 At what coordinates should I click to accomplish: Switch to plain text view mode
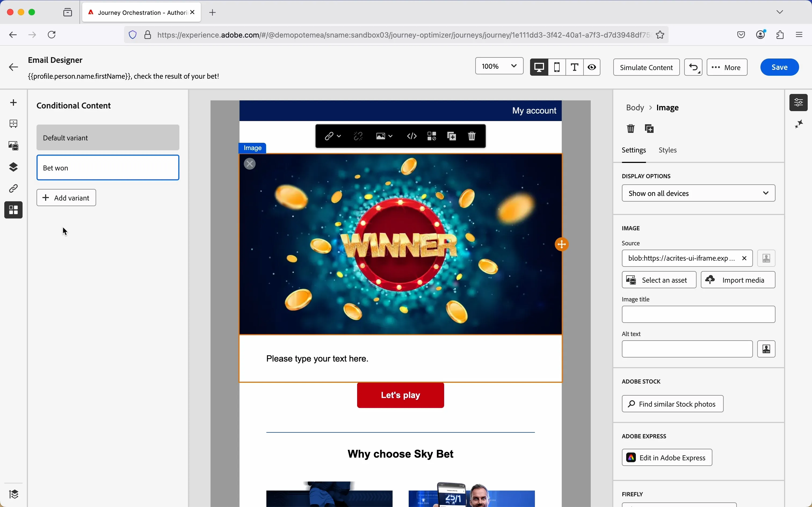point(575,67)
